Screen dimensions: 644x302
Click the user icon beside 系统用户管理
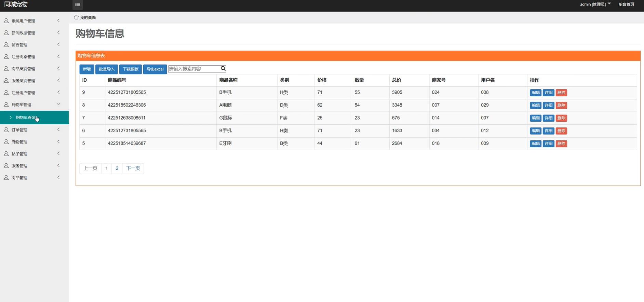(6, 21)
